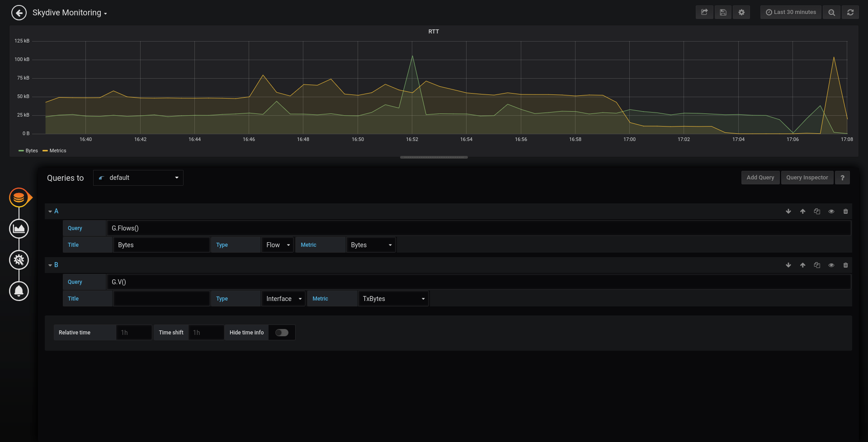This screenshot has width=868, height=442.
Task: Duplicate query A
Action: coord(817,211)
